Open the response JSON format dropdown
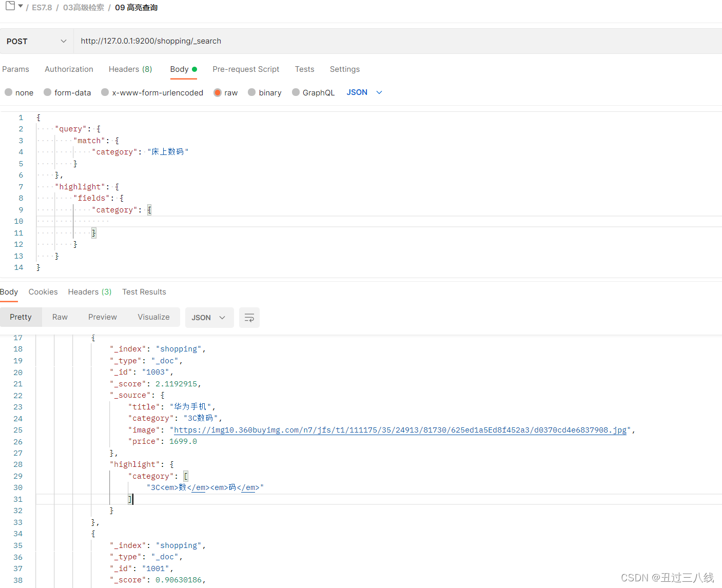This screenshot has width=722, height=588. (x=209, y=318)
